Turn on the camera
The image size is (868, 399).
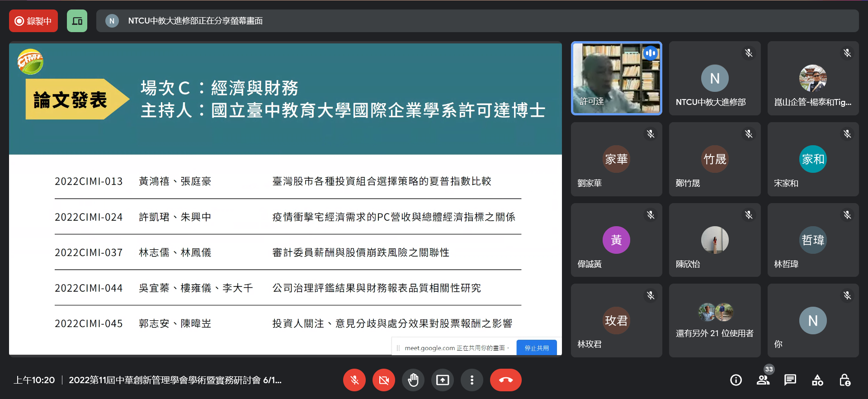point(384,380)
